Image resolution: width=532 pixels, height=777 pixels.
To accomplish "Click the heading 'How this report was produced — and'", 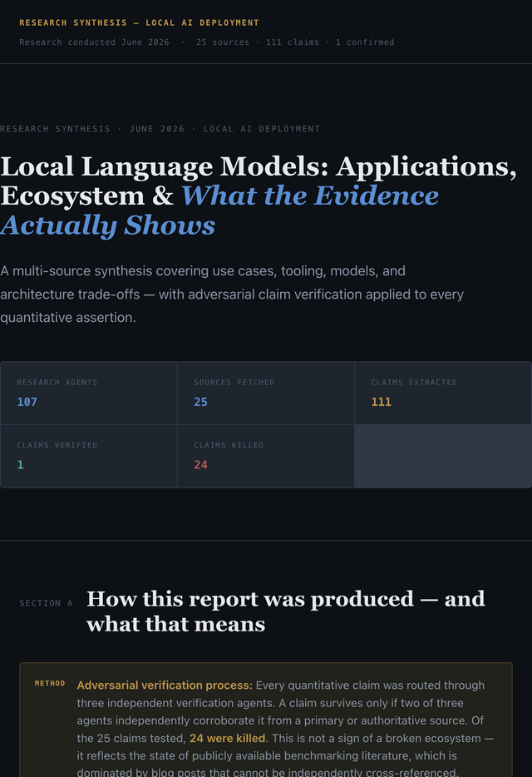I will coord(286,599).
